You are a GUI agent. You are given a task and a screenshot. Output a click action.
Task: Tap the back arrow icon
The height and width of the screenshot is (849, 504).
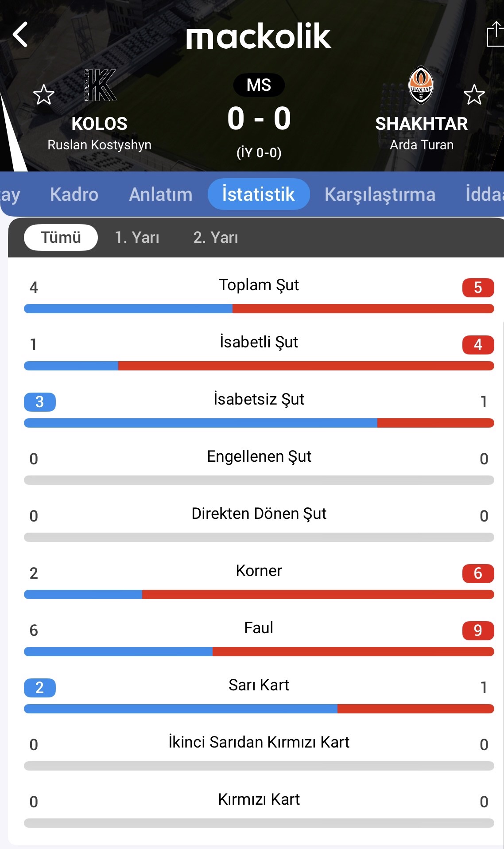(20, 35)
